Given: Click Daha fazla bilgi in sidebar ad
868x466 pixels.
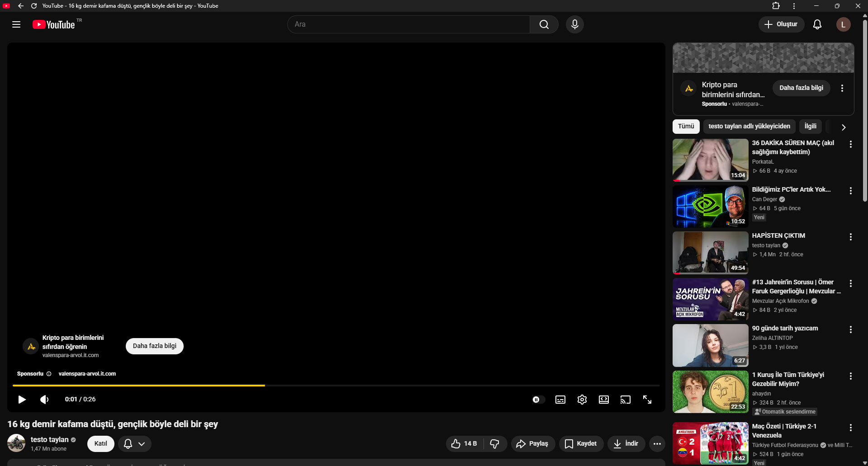Looking at the screenshot, I should tap(801, 88).
